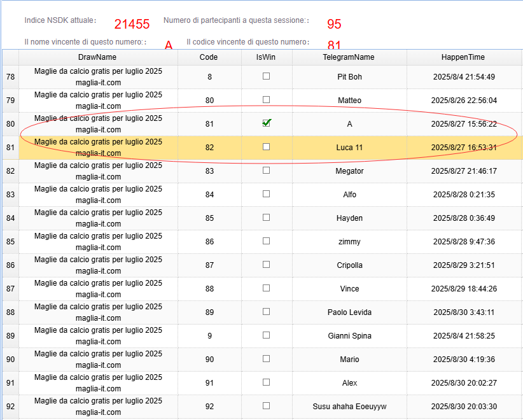Click the TelegramName cell 'Paolo Levida'
This screenshot has height=420, width=523.
pos(349,312)
